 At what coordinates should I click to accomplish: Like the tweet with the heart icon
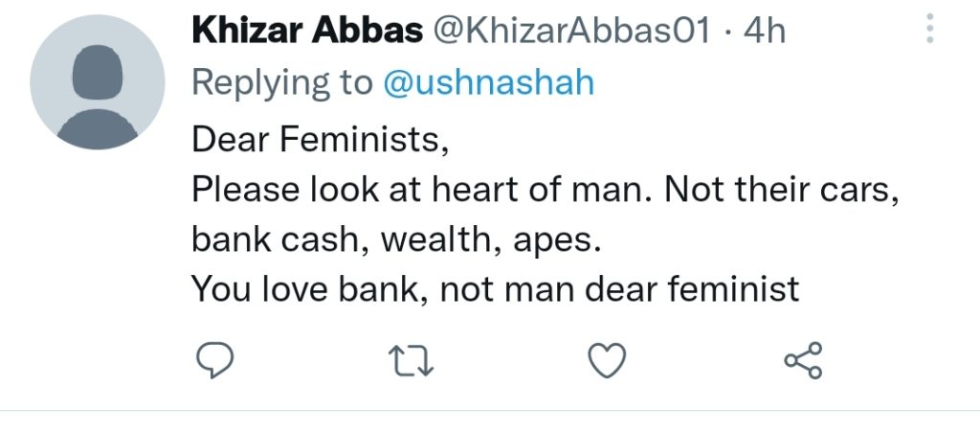click(607, 361)
